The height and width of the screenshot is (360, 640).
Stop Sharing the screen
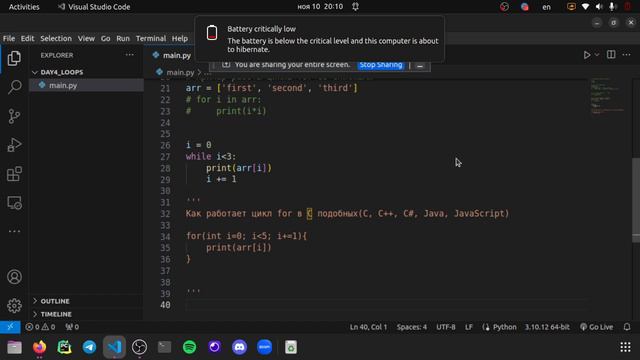(x=381, y=65)
